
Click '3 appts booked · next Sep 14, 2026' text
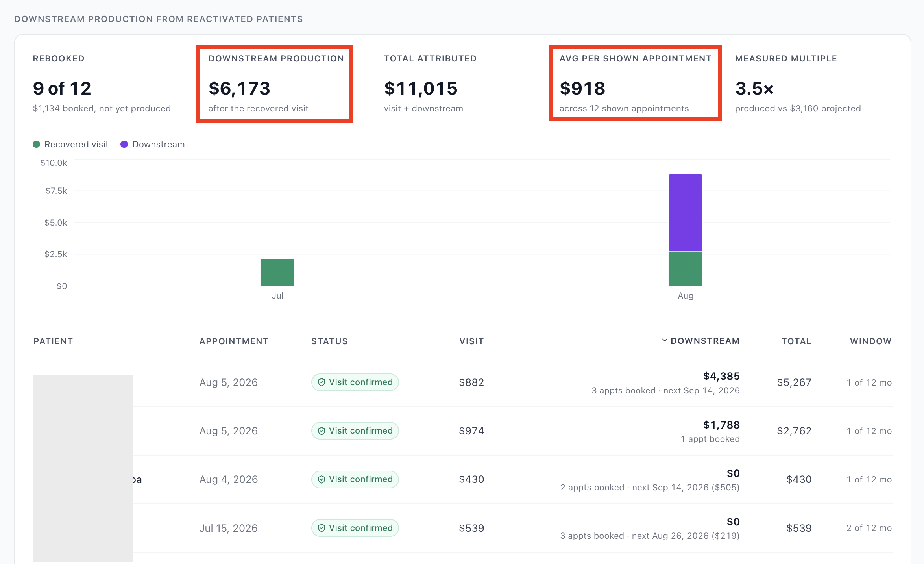point(665,391)
